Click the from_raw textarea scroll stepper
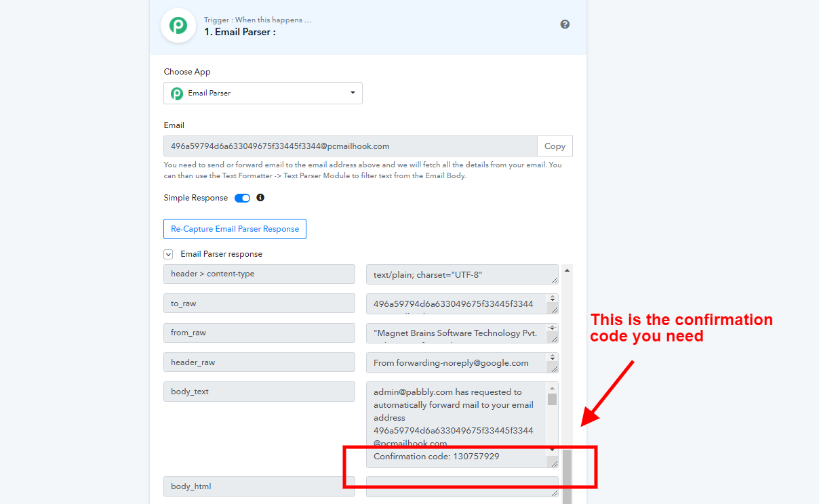This screenshot has width=819, height=504. click(x=552, y=328)
